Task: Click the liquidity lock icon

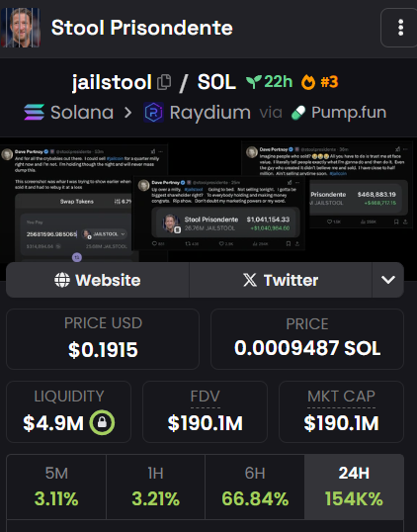Action: [102, 423]
